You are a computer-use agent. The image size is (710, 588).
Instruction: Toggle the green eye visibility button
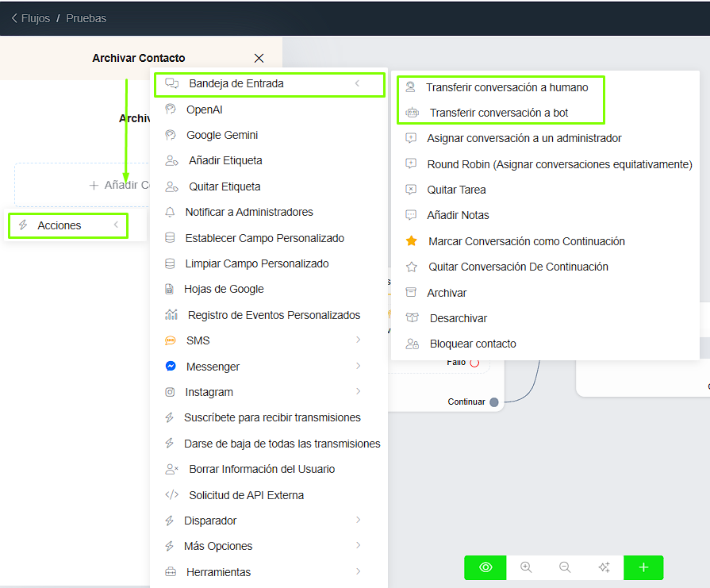tap(485, 567)
